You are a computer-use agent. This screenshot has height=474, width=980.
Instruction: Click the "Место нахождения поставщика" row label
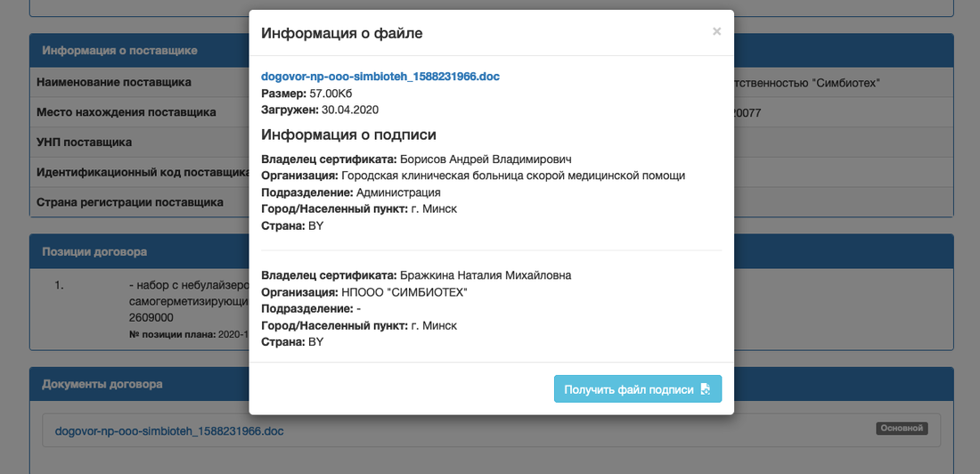pos(126,112)
